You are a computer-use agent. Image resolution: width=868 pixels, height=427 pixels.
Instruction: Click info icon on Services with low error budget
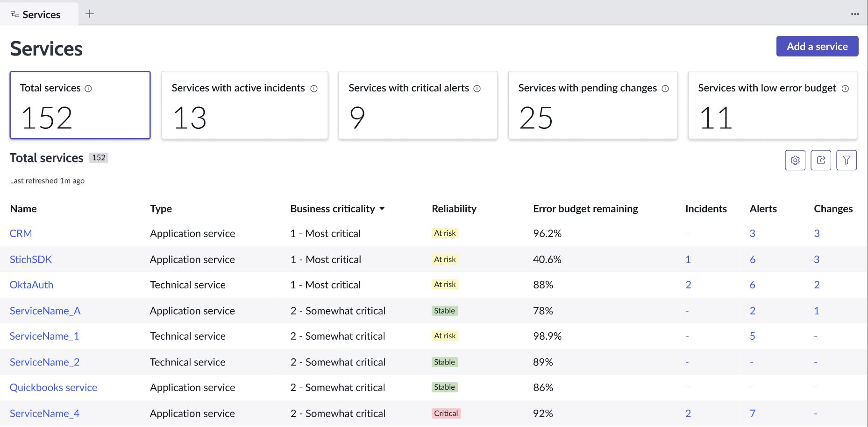(844, 88)
